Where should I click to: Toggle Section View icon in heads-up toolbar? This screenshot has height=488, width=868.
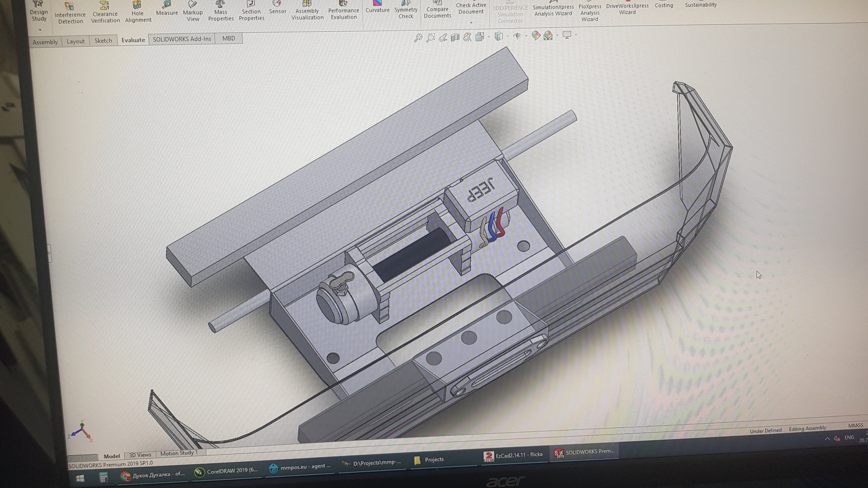click(x=455, y=37)
